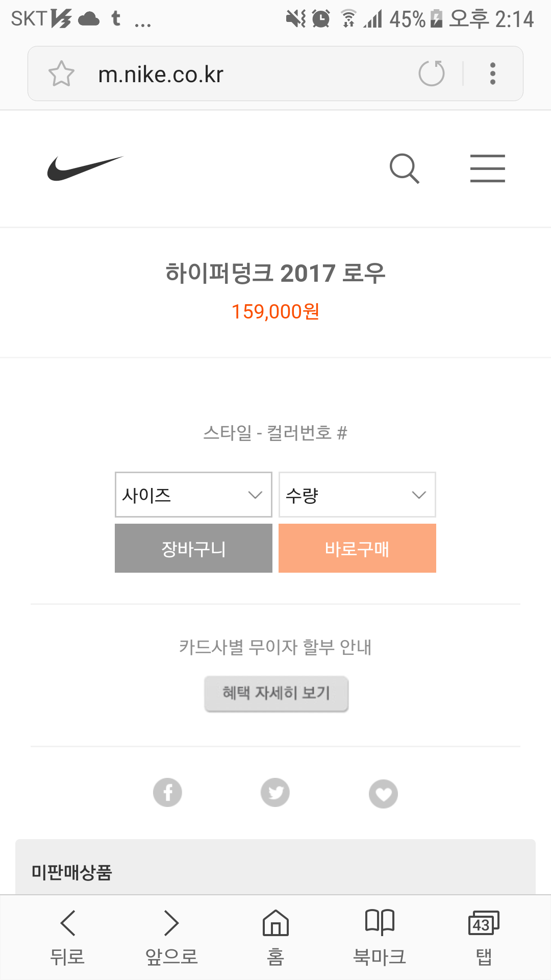
Task: Expand the 사이즈 size dropdown
Action: point(193,495)
